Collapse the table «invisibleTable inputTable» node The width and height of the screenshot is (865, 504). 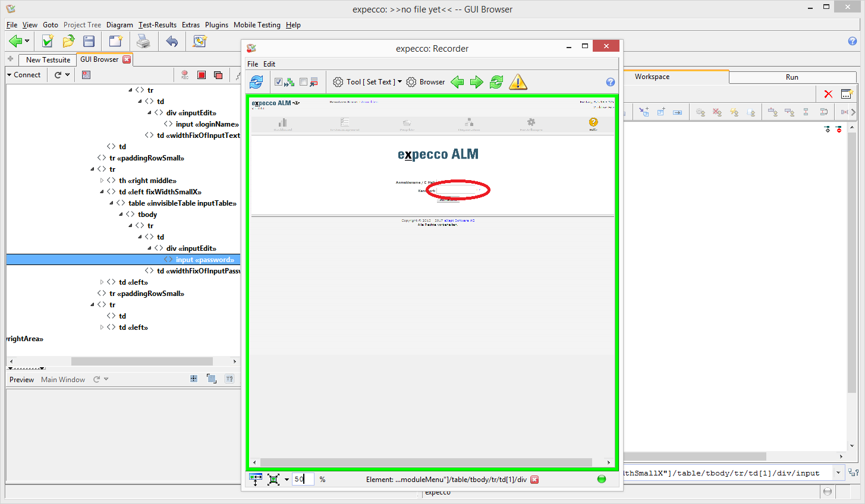coord(111,203)
